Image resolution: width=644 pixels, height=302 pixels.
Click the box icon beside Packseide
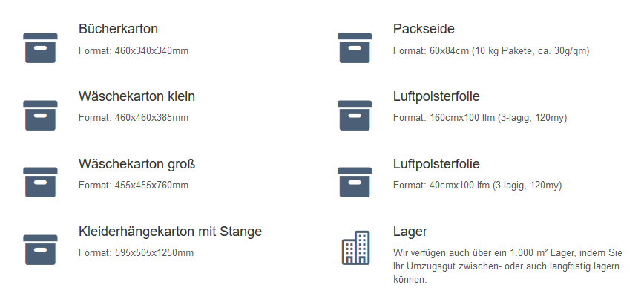(x=355, y=48)
